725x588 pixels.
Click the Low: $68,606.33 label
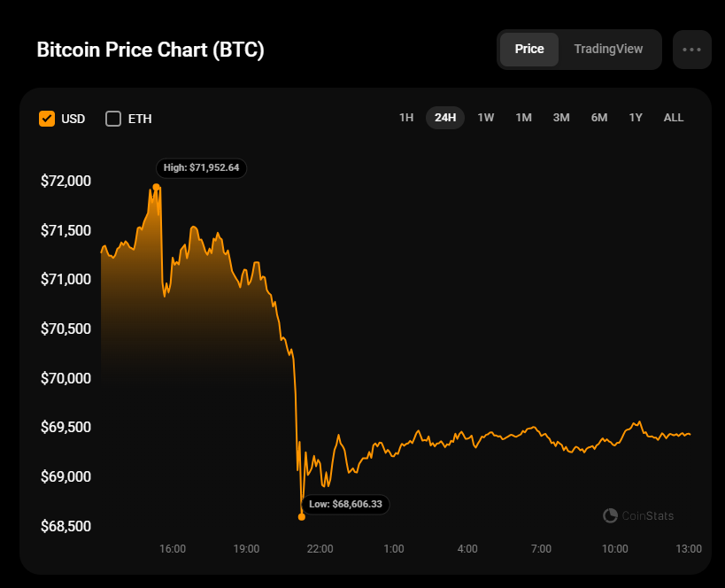345,504
